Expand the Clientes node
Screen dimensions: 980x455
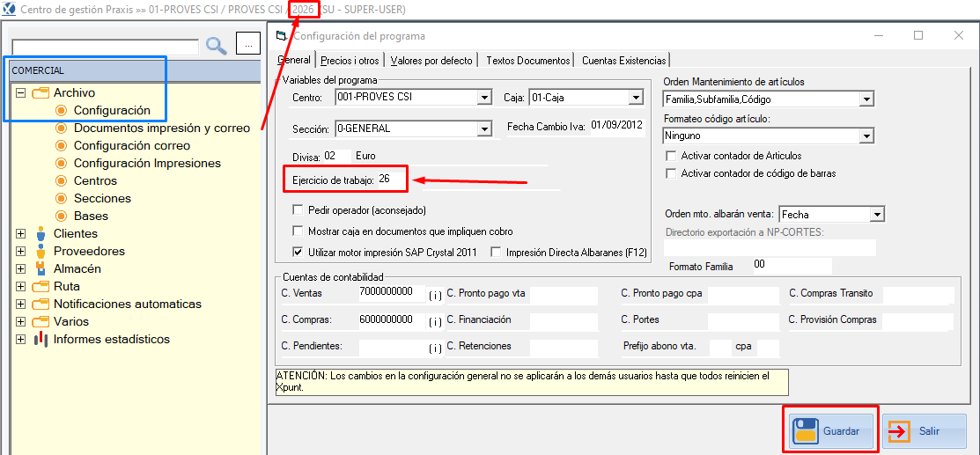click(20, 234)
